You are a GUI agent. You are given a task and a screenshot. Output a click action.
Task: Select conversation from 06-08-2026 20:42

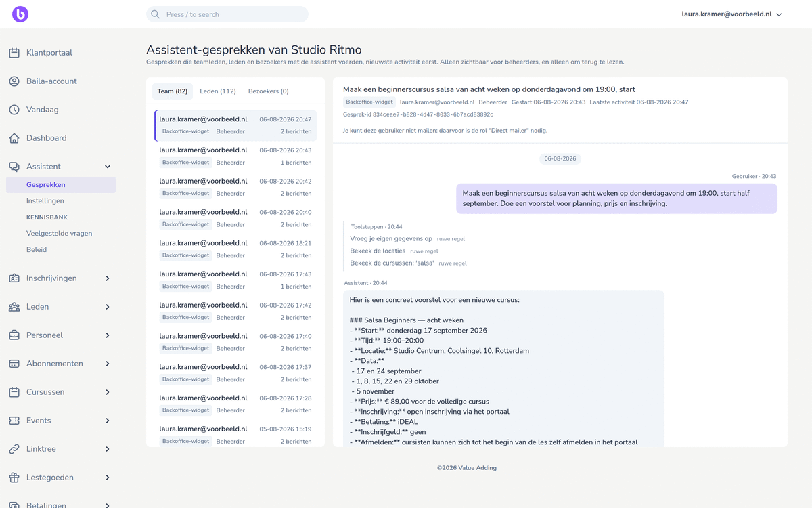click(x=235, y=188)
